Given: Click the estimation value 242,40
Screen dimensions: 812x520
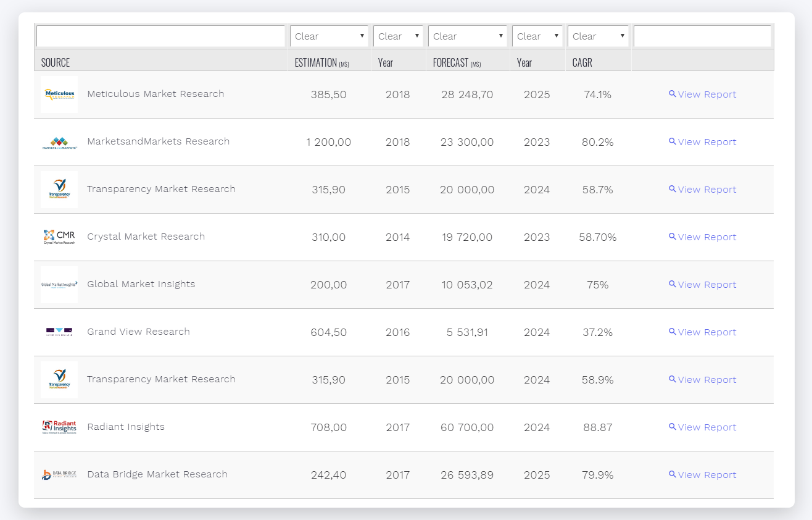Looking at the screenshot, I should [x=329, y=475].
